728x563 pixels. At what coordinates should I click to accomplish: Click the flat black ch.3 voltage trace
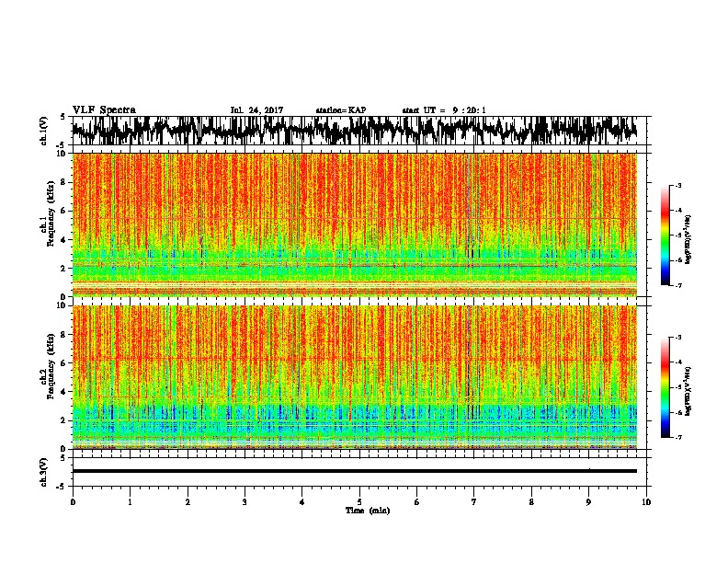tap(354, 471)
